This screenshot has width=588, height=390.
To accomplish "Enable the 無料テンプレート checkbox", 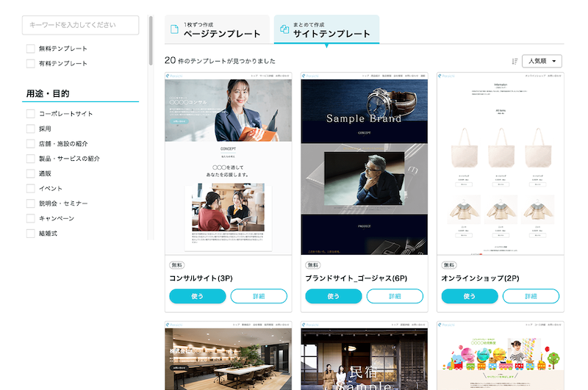I will point(31,48).
